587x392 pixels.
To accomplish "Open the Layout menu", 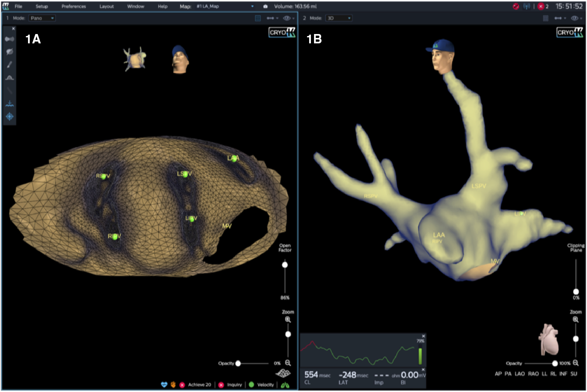I will point(107,6).
